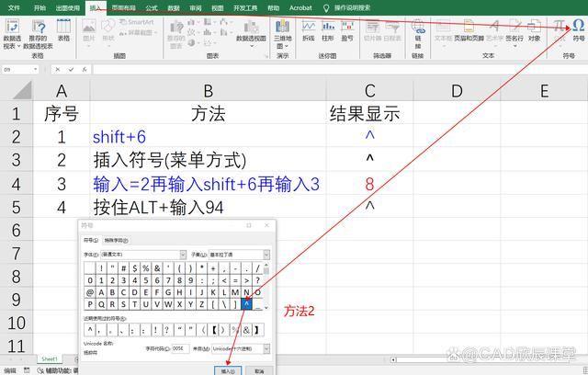Image resolution: width=588 pixels, height=375 pixels.
Task: Switch to Special Characters (特殊字符) tab in dialog
Action: [x=116, y=241]
